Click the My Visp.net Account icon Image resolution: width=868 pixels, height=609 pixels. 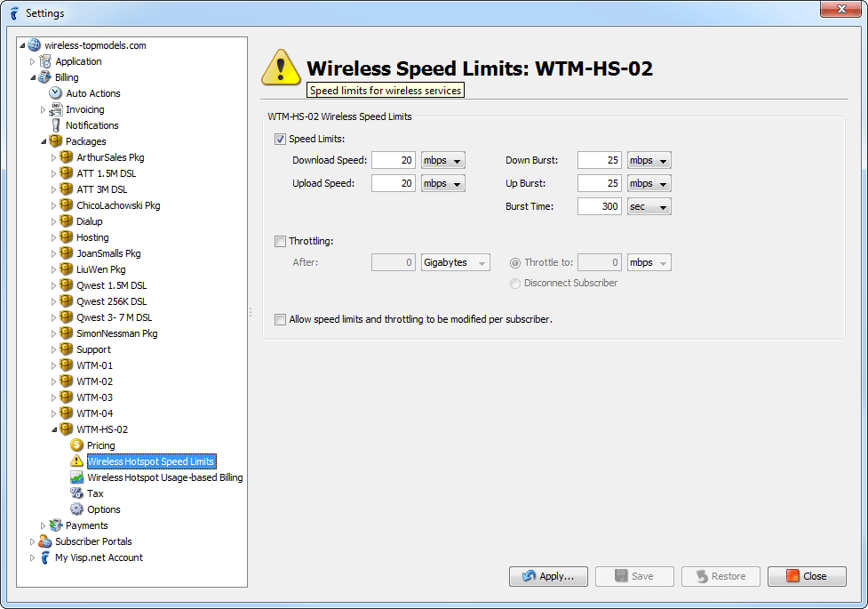[x=44, y=557]
